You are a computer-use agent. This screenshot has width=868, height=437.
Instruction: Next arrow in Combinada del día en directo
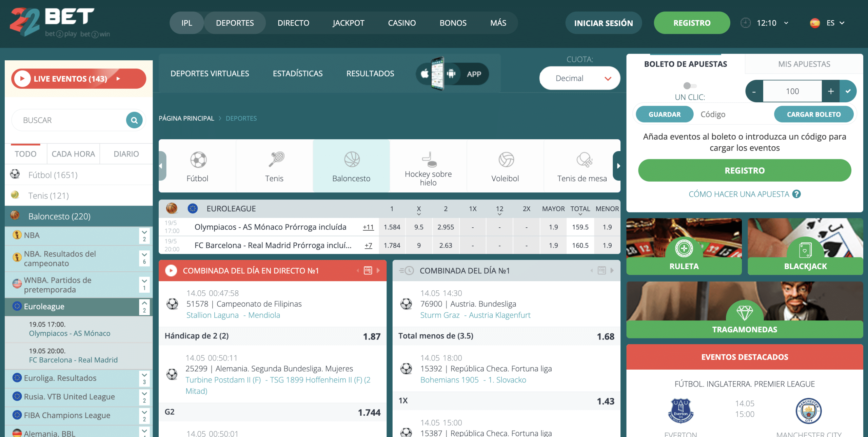pos(378,270)
